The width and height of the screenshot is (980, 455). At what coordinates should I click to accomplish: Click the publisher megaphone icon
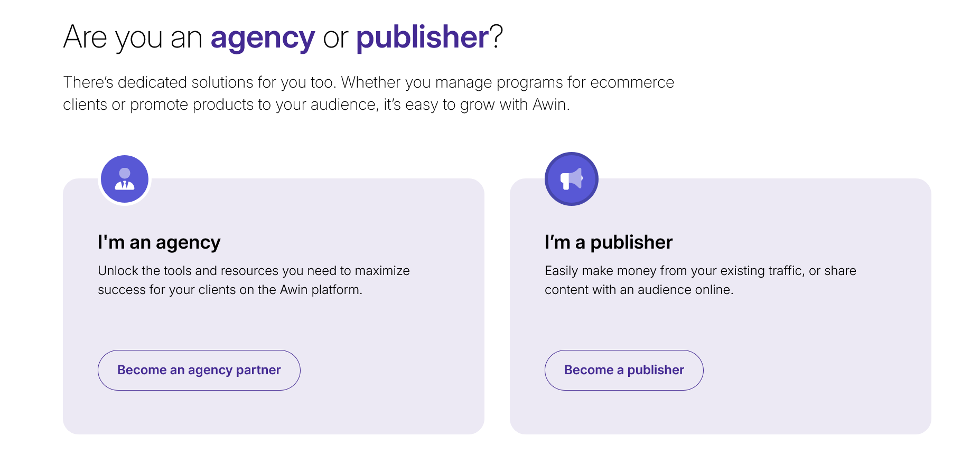571,179
